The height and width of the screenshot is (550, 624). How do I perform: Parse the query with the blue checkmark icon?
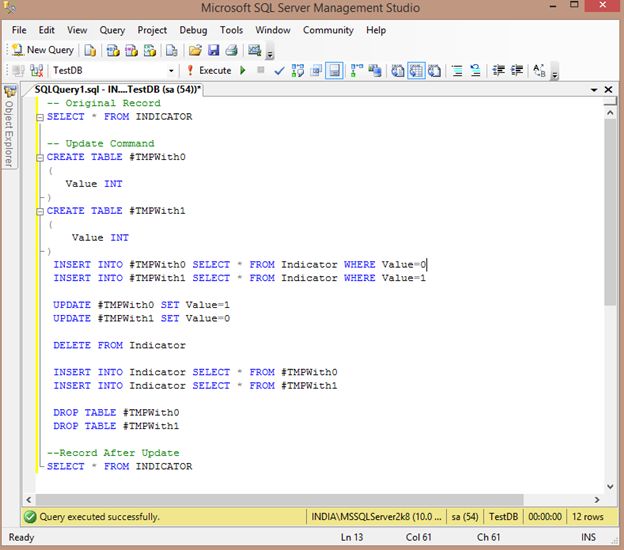tap(279, 71)
